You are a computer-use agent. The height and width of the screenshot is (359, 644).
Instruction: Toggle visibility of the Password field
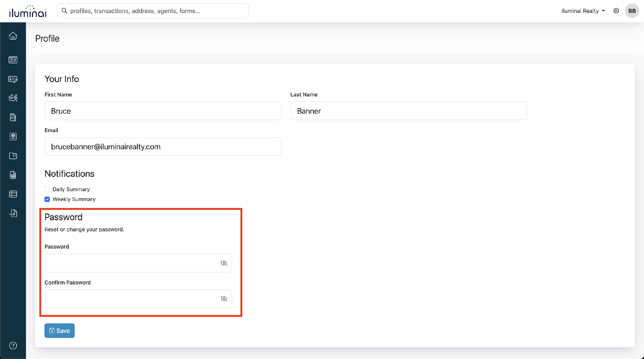pyautogui.click(x=224, y=263)
